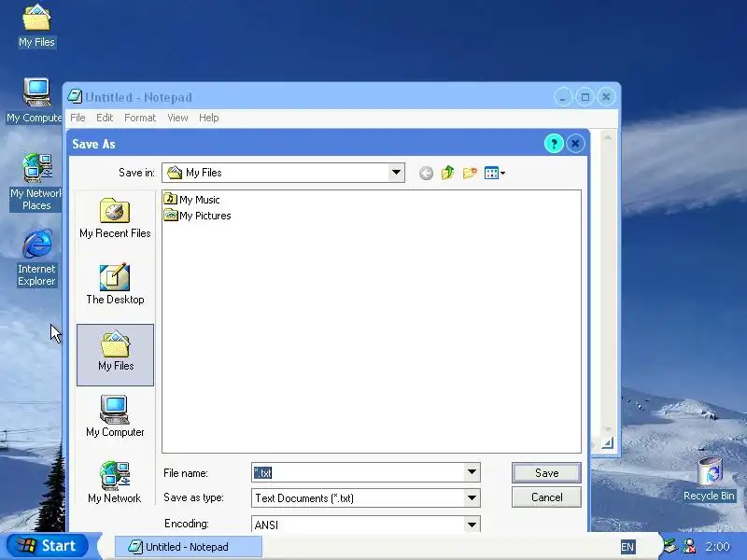Click Untitled - Notepad taskbar button
747x560 pixels.
189,547
